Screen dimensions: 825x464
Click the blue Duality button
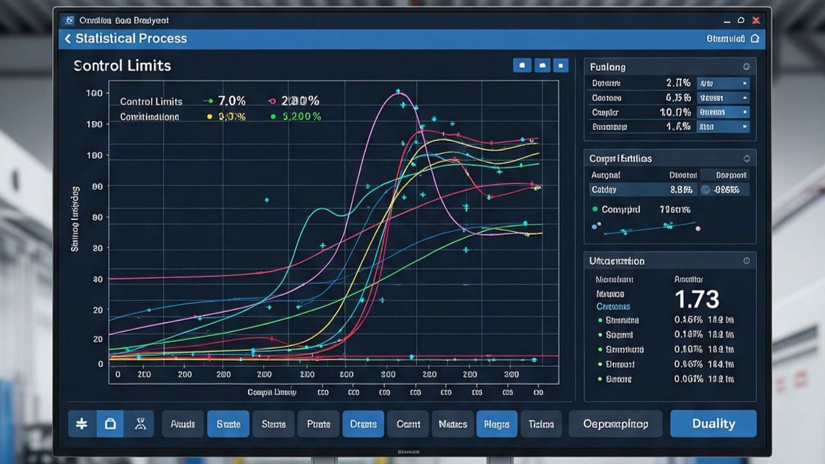(713, 423)
